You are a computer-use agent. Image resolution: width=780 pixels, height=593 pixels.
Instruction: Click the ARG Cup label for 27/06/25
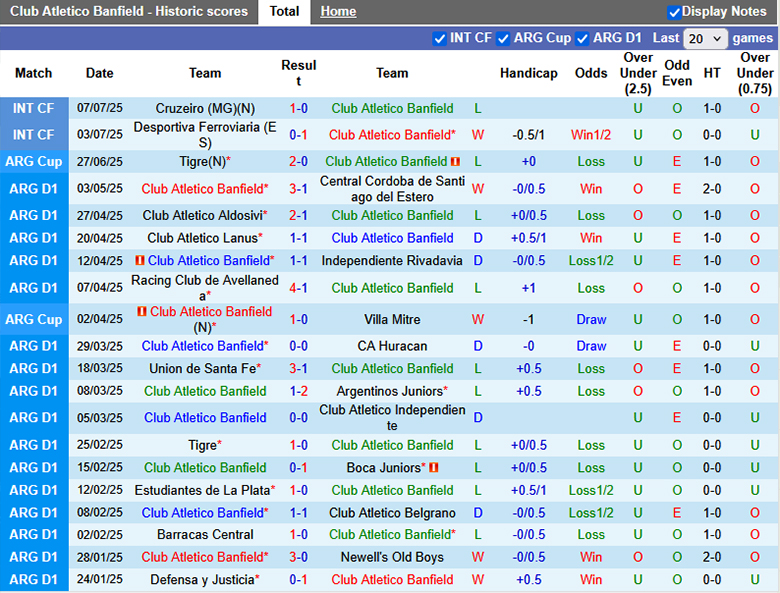pos(34,161)
